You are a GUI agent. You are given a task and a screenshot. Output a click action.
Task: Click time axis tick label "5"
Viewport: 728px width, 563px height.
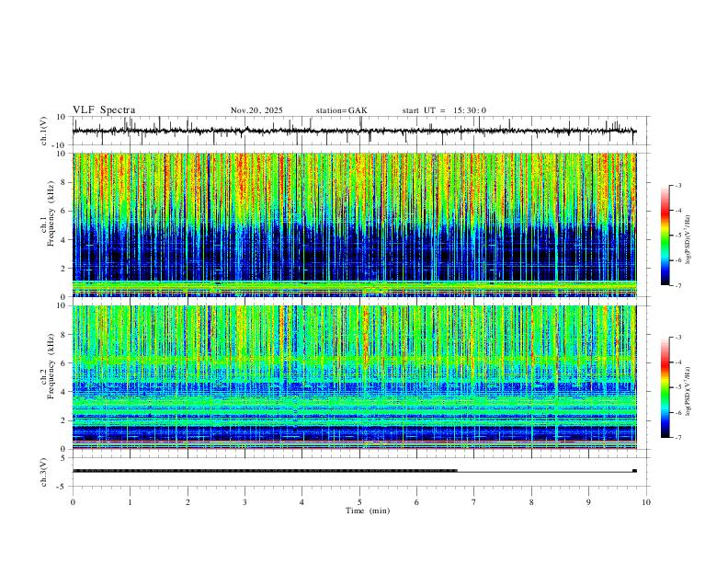(359, 502)
